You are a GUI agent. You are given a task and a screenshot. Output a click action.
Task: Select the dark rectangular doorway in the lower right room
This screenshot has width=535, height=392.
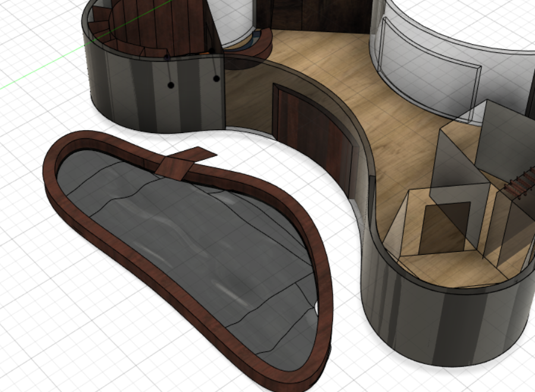[x=444, y=227]
